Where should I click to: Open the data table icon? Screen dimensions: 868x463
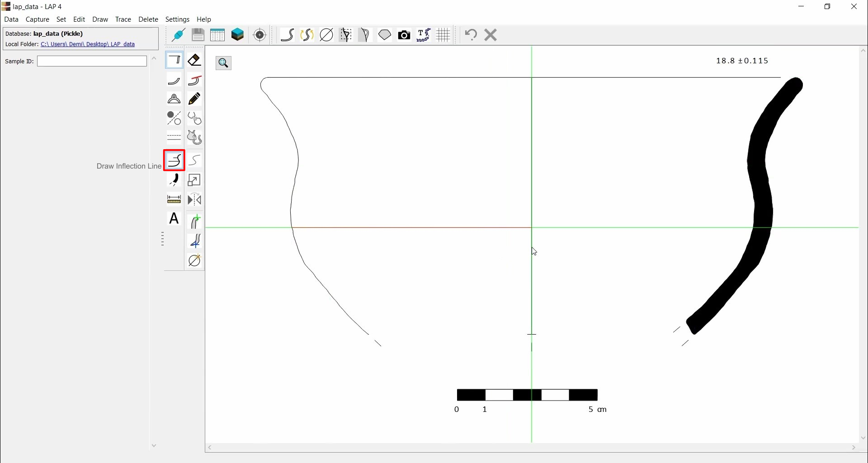(x=217, y=35)
